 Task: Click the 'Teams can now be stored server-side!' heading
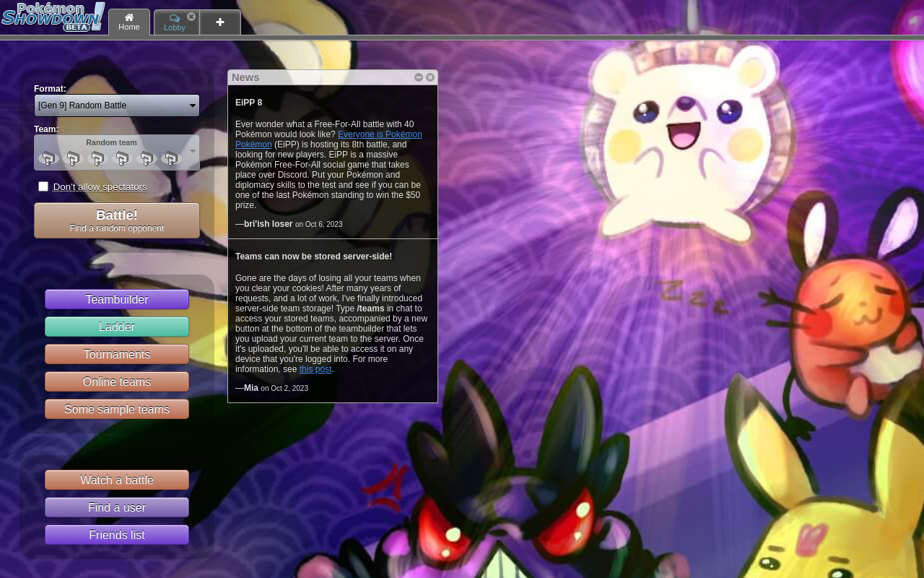[x=313, y=256]
